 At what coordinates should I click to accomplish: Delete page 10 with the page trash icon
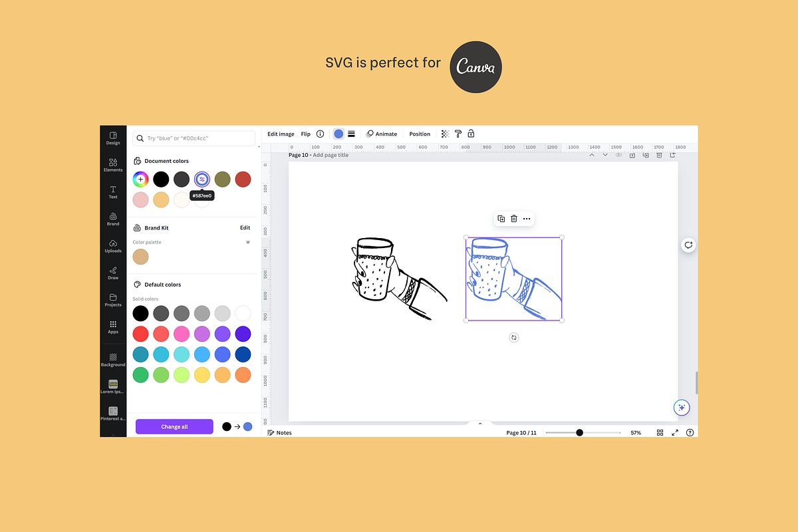[659, 155]
